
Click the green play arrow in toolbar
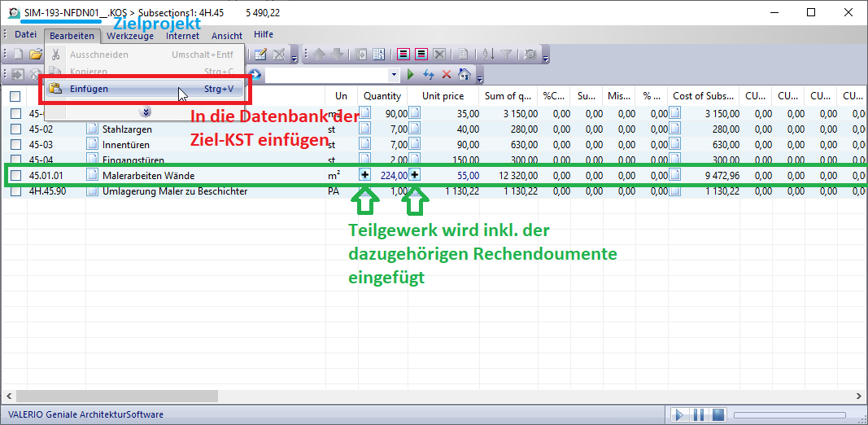click(411, 74)
